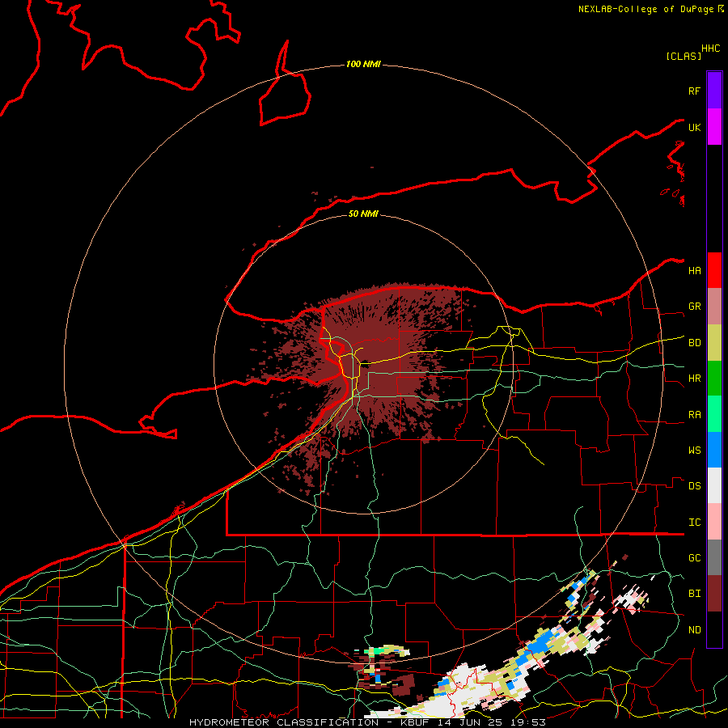Select the DS white legend swatch

point(714,485)
